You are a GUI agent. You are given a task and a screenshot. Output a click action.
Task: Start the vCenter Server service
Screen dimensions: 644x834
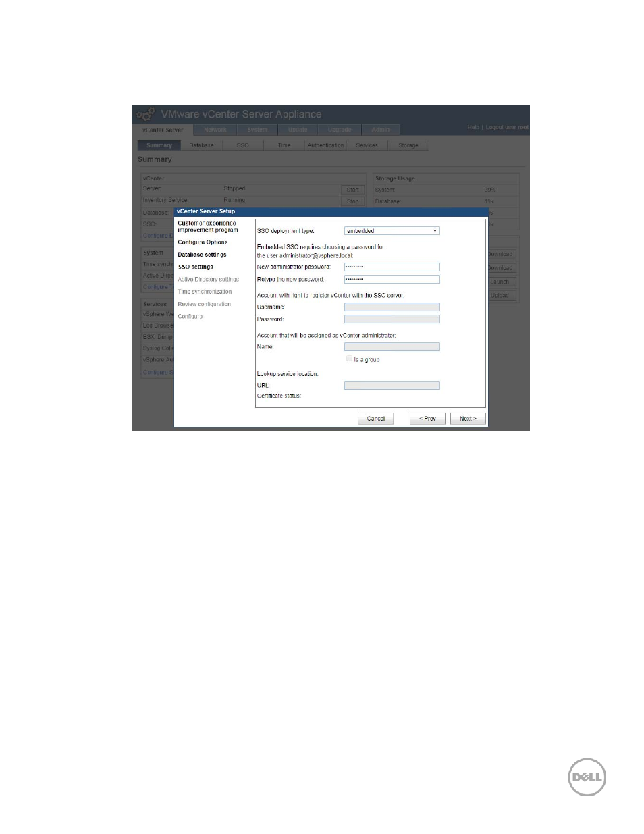(x=352, y=190)
